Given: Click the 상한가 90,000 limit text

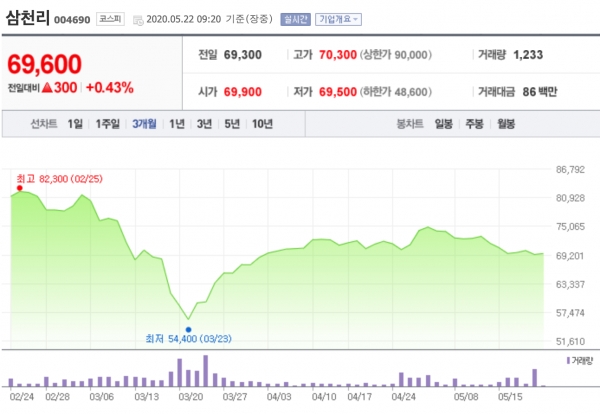Looking at the screenshot, I should [x=396, y=55].
